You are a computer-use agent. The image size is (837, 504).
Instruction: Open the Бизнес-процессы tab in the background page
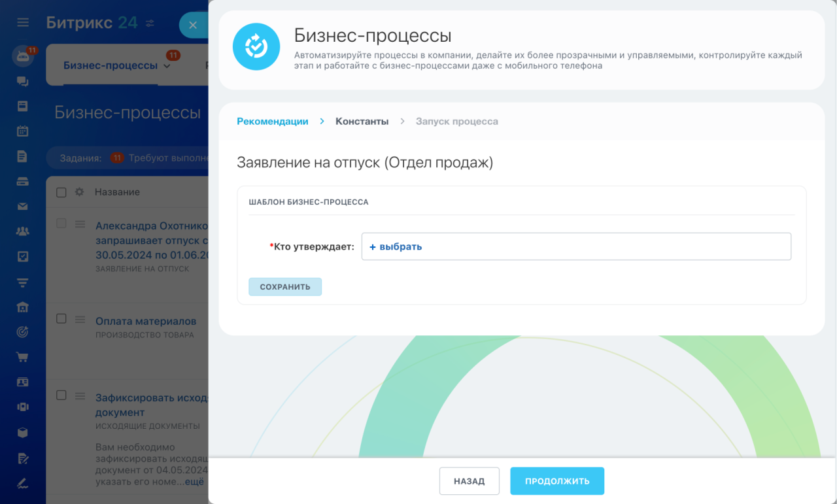[x=111, y=65]
